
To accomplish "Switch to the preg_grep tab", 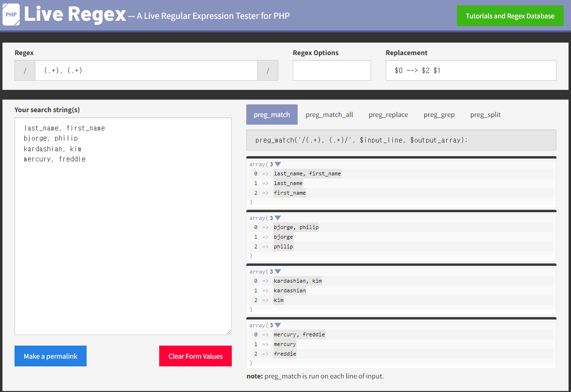I will click(x=439, y=115).
